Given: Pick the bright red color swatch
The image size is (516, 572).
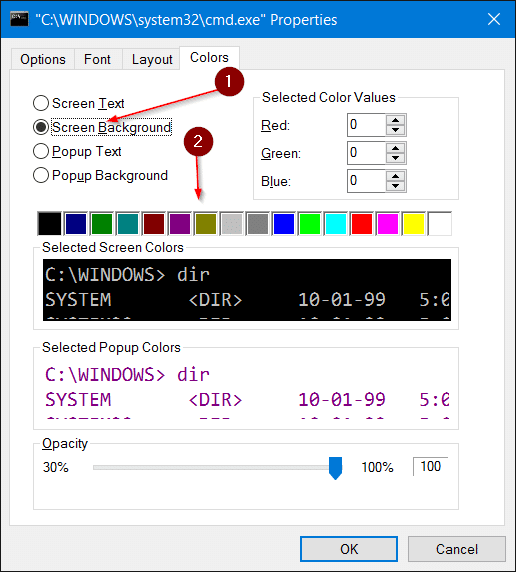Looking at the screenshot, I should point(362,224).
